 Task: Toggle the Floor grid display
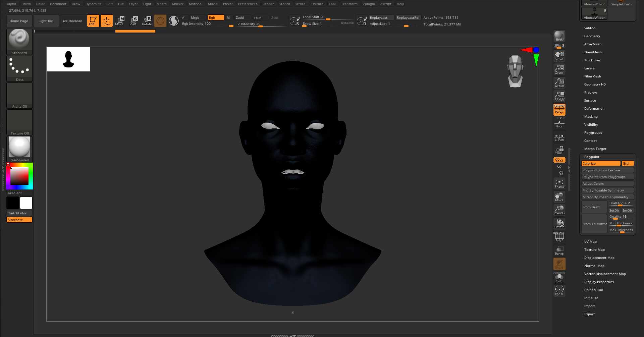[x=559, y=124]
